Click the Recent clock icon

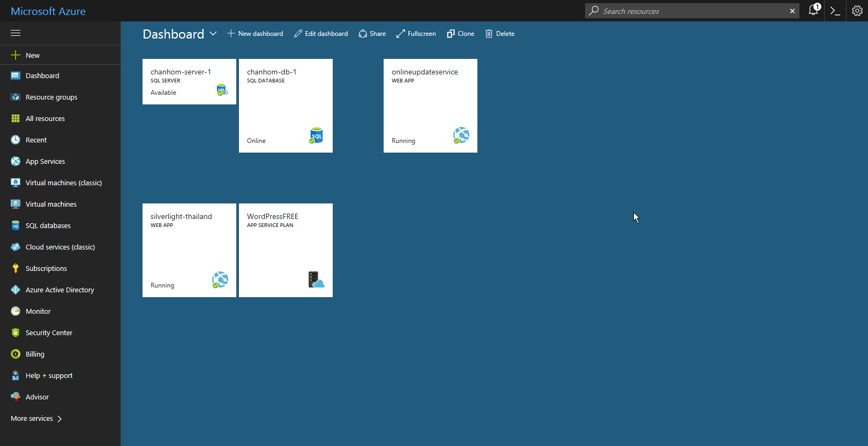coord(16,140)
